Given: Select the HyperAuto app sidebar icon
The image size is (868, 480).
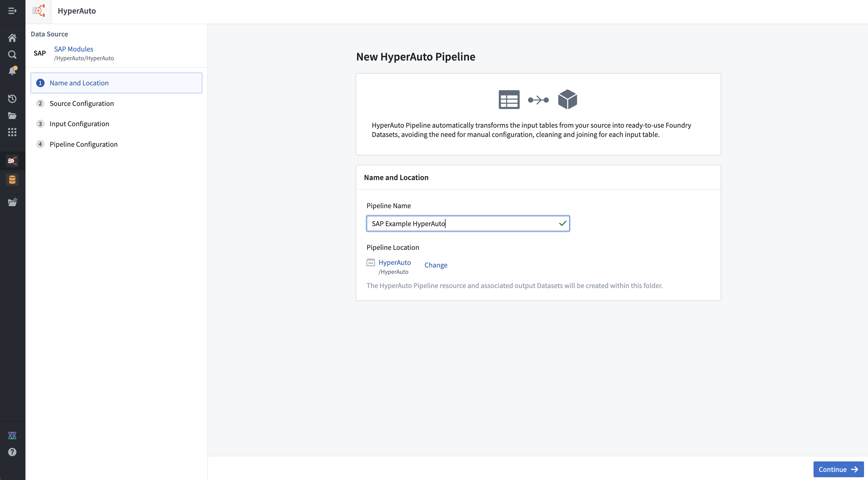Looking at the screenshot, I should coord(12,161).
